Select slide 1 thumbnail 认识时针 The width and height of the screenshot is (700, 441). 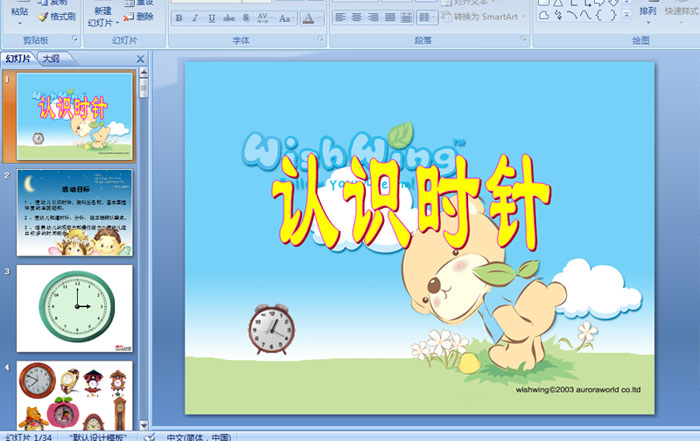(75, 116)
